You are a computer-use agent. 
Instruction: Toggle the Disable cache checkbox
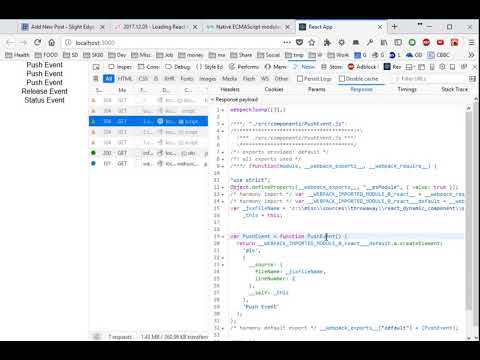(x=342, y=79)
